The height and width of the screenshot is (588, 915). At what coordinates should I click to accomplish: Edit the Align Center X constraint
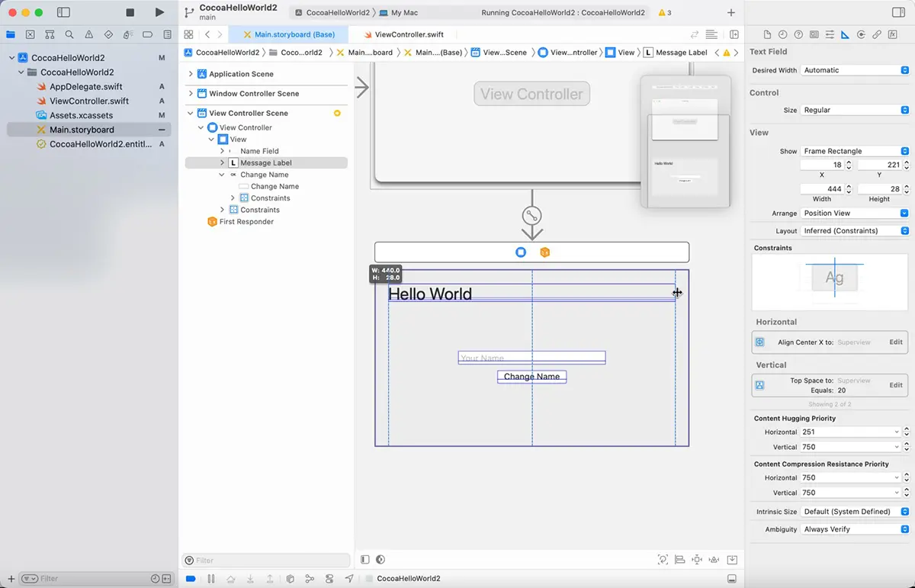click(x=896, y=342)
